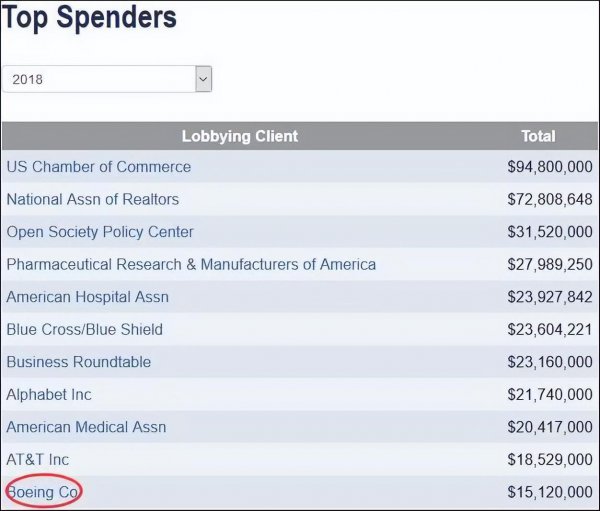Click National Assn of Realtors link
Viewport: 600px width, 511px height.
tap(93, 199)
